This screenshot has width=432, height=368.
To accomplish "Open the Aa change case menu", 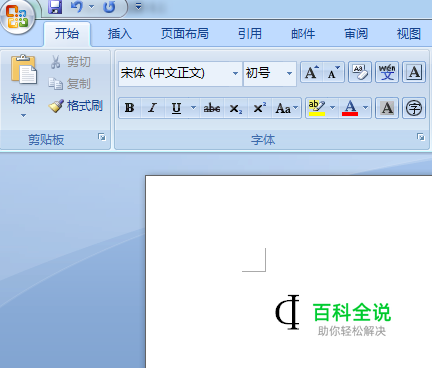I will [x=286, y=108].
